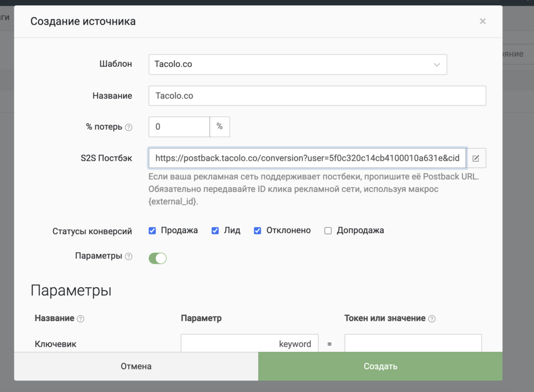This screenshot has height=392, width=534.
Task: Uncheck the Продажа status checkbox
Action: click(152, 231)
